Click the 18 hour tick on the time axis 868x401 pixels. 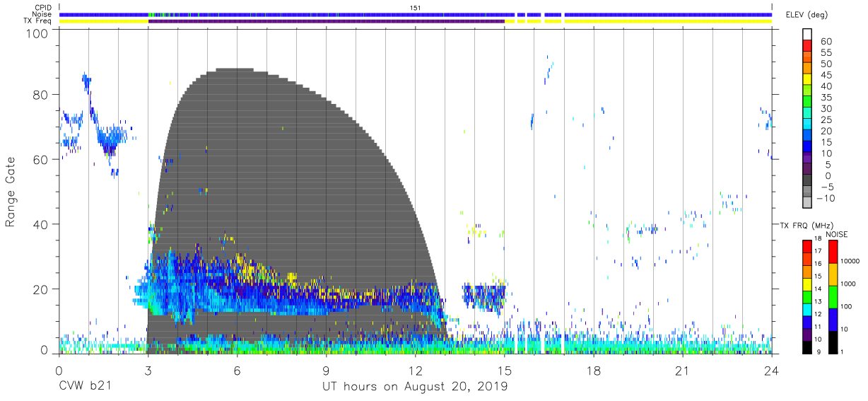point(594,371)
